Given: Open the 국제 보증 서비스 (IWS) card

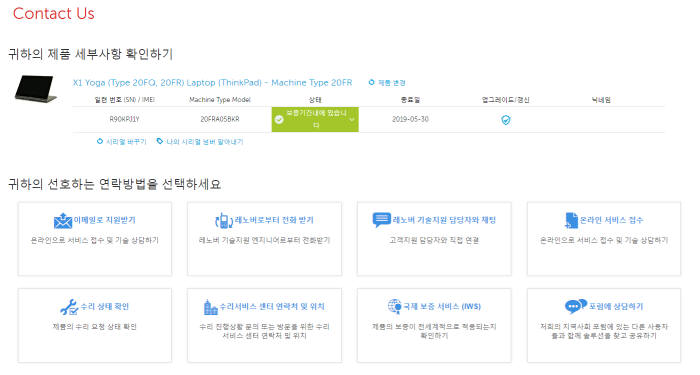Looking at the screenshot, I should pyautogui.click(x=434, y=325).
